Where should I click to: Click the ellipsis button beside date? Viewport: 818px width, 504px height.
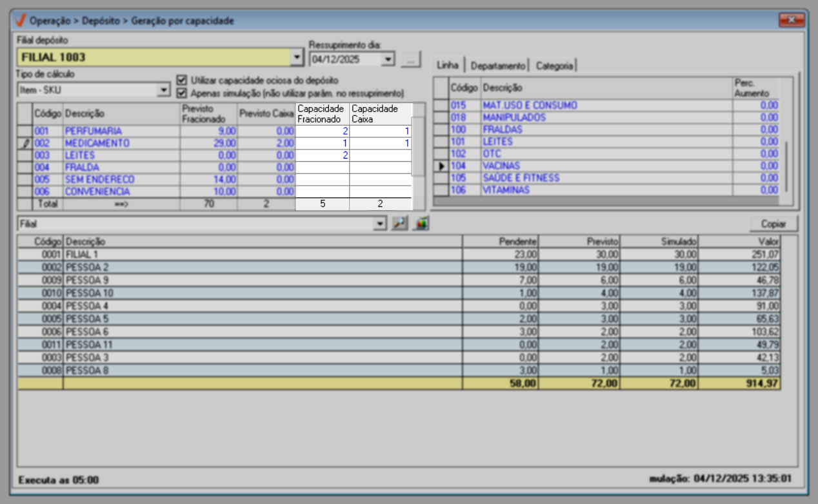[409, 60]
